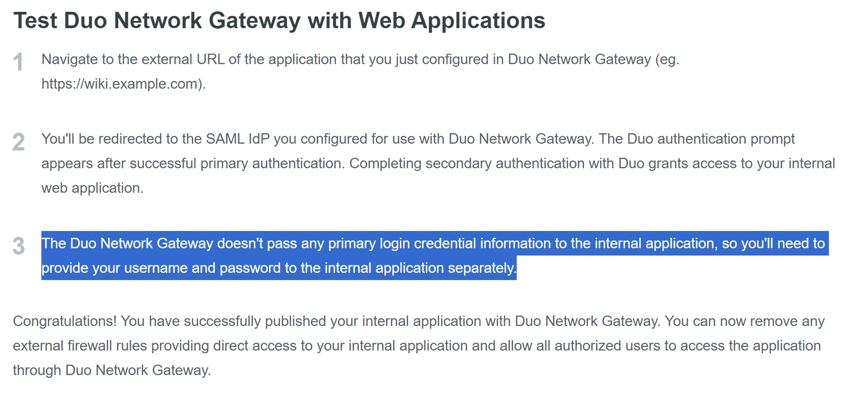Click the step number 2 marker
Viewport: 868px width, 396px height.
(19, 142)
